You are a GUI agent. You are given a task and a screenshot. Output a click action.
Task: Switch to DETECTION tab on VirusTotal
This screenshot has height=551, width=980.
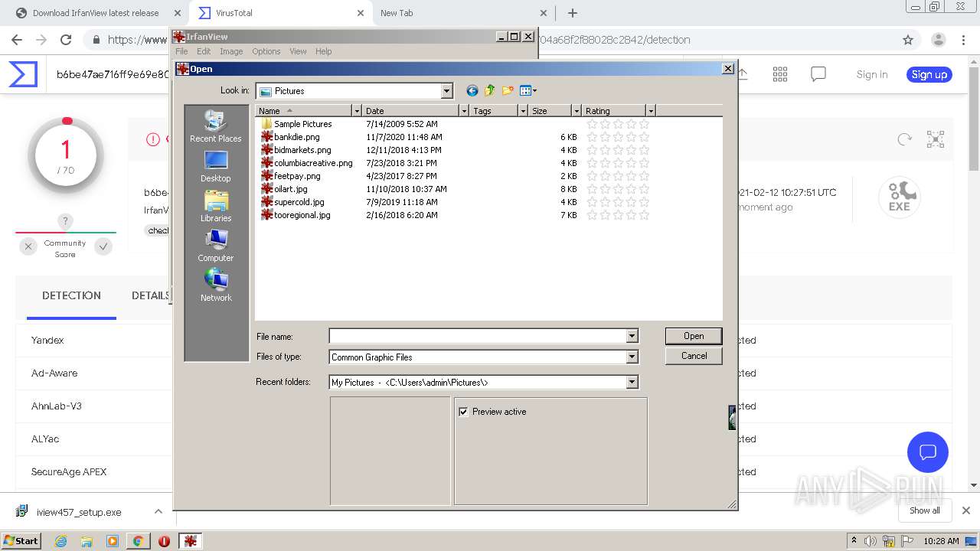tap(71, 295)
